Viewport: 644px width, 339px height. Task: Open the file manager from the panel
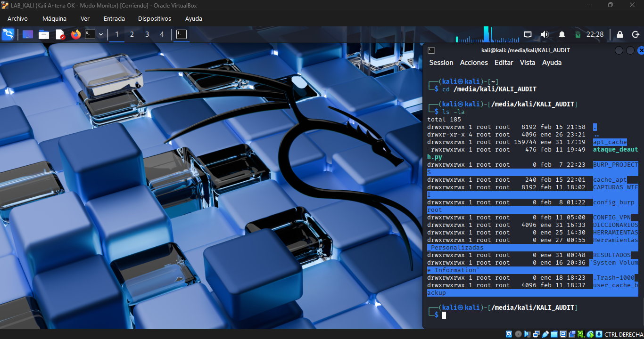(44, 34)
